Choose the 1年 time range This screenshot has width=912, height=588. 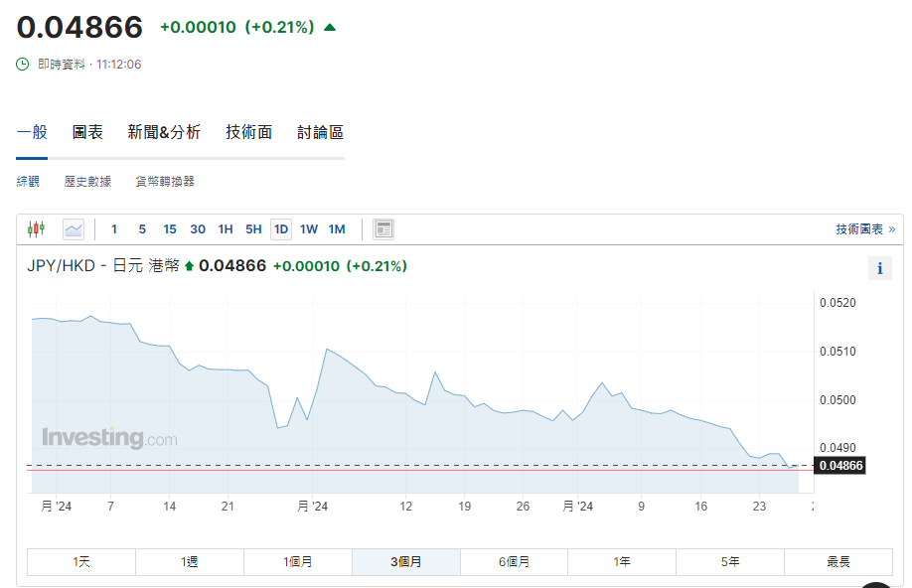[622, 562]
